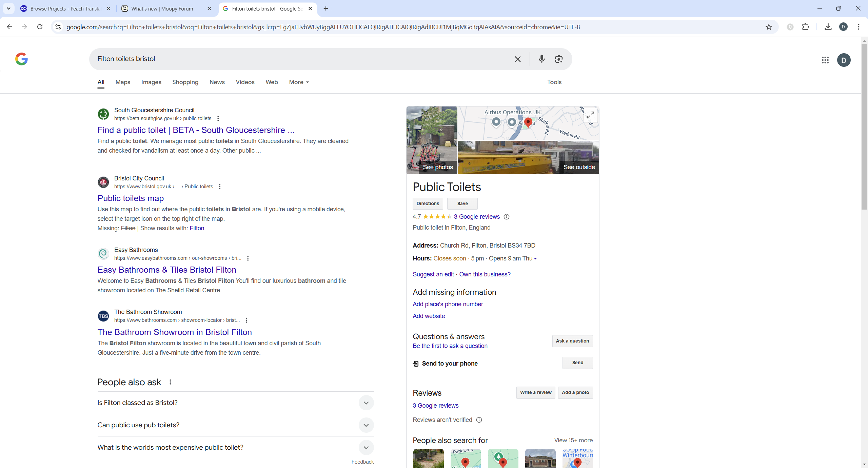
Task: Start a voice search with the microphone icon
Action: pos(541,59)
